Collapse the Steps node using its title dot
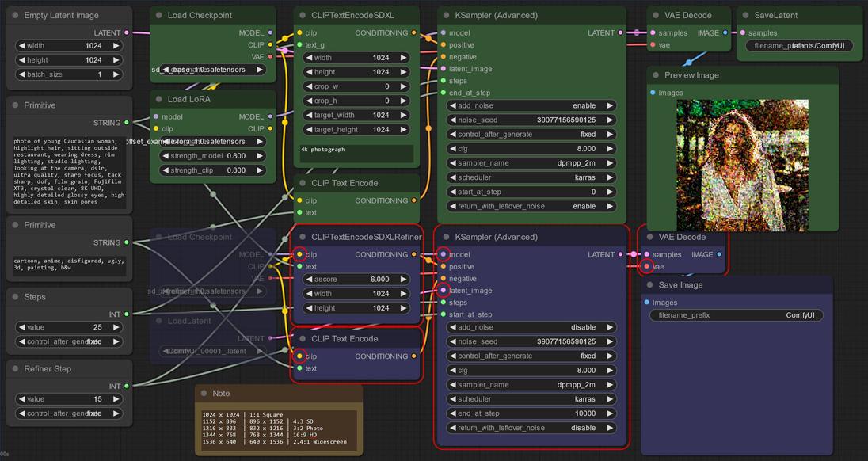868x461 pixels. coord(15,297)
